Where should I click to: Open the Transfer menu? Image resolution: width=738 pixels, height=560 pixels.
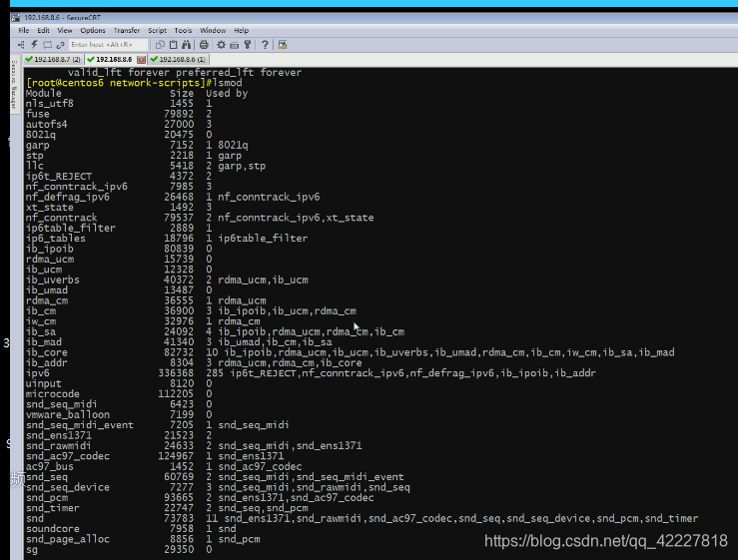[x=127, y=31]
